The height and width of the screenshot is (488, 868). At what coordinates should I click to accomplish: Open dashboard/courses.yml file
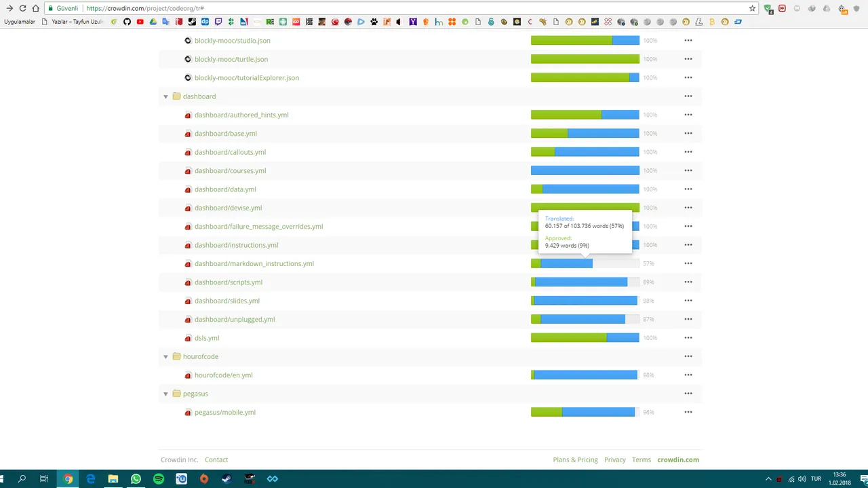(230, 171)
